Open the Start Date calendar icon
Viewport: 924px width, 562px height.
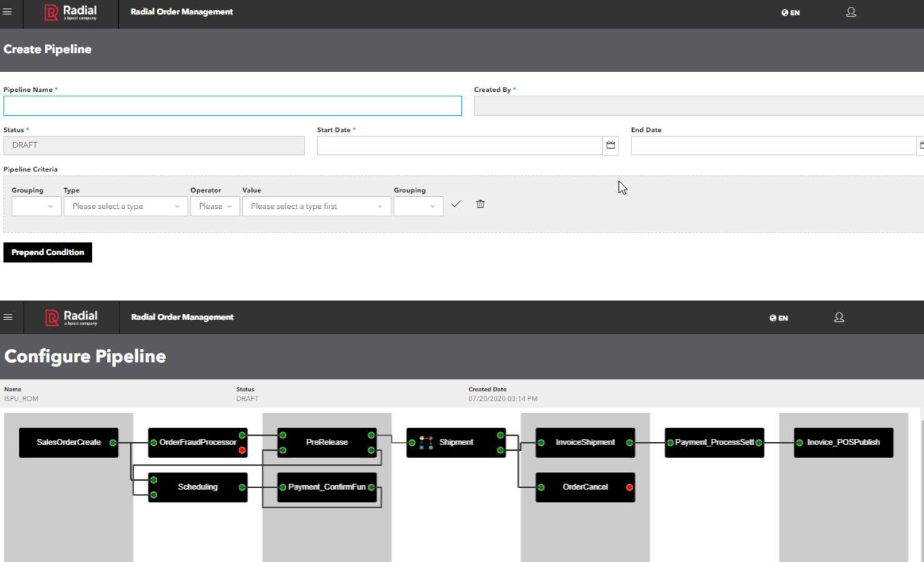[x=610, y=144]
